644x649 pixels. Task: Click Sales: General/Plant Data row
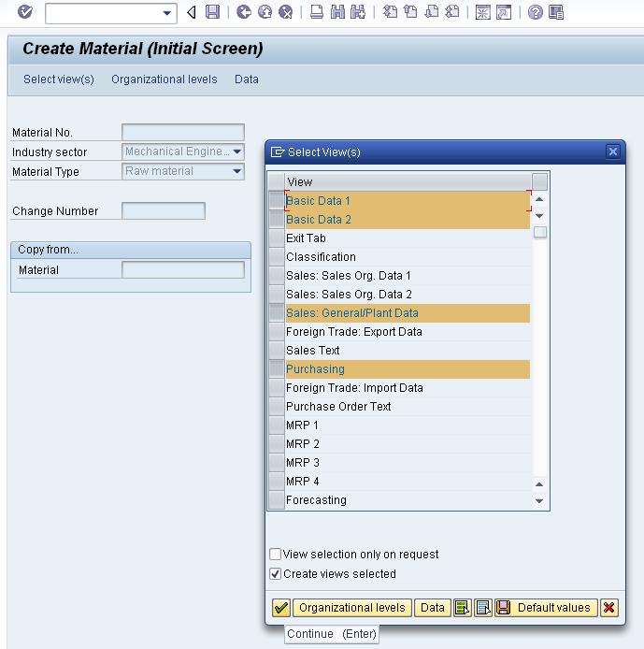(408, 313)
